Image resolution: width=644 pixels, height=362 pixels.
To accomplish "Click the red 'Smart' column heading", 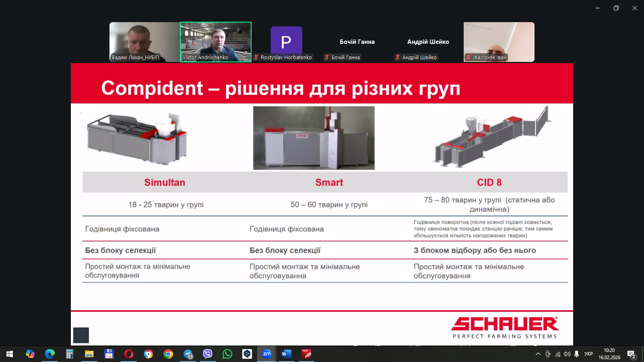I will (329, 182).
